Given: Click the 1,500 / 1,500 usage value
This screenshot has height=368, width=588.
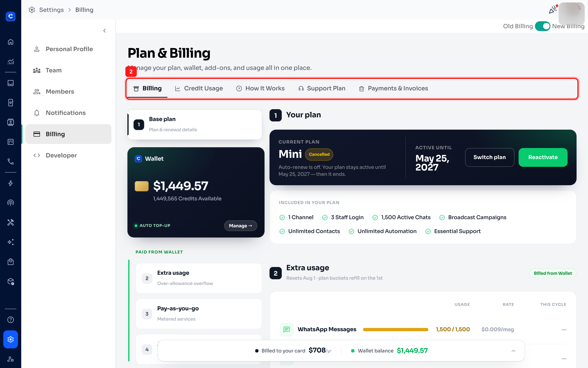Looking at the screenshot, I should pyautogui.click(x=453, y=329).
